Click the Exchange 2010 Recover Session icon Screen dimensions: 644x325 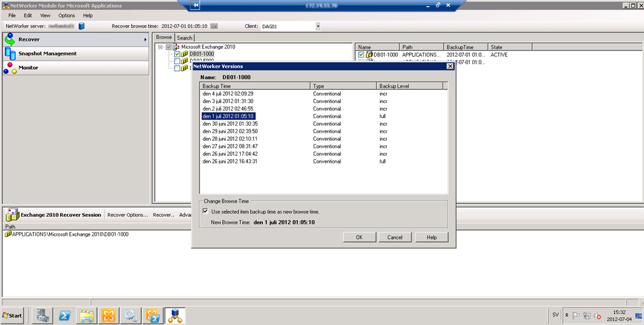[12, 214]
